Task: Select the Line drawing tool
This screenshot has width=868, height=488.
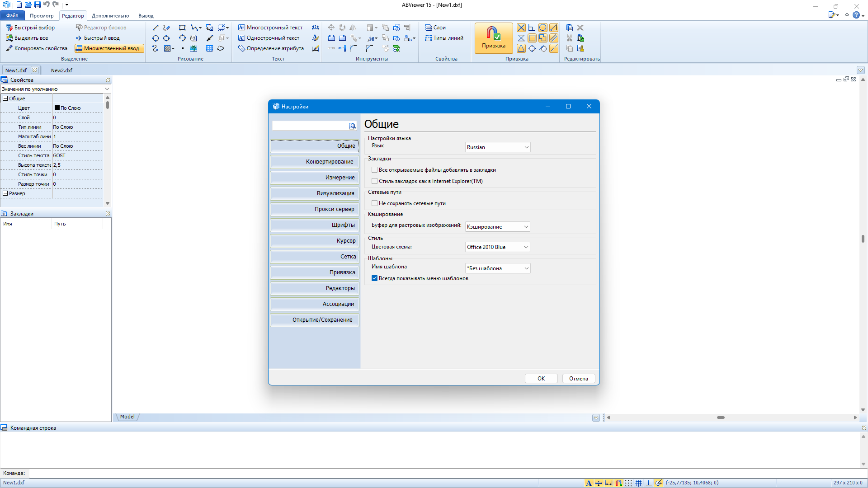Action: [156, 28]
